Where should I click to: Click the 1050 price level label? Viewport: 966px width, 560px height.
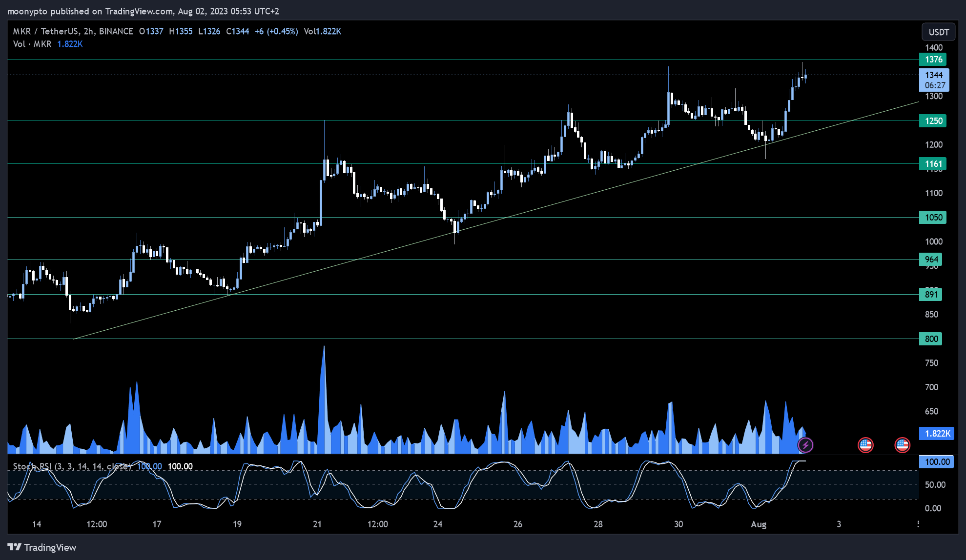coord(933,218)
